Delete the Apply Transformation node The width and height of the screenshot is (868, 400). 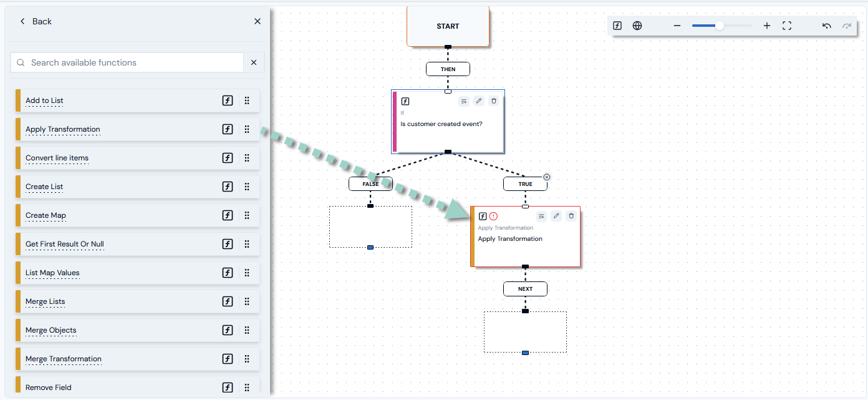pyautogui.click(x=571, y=216)
